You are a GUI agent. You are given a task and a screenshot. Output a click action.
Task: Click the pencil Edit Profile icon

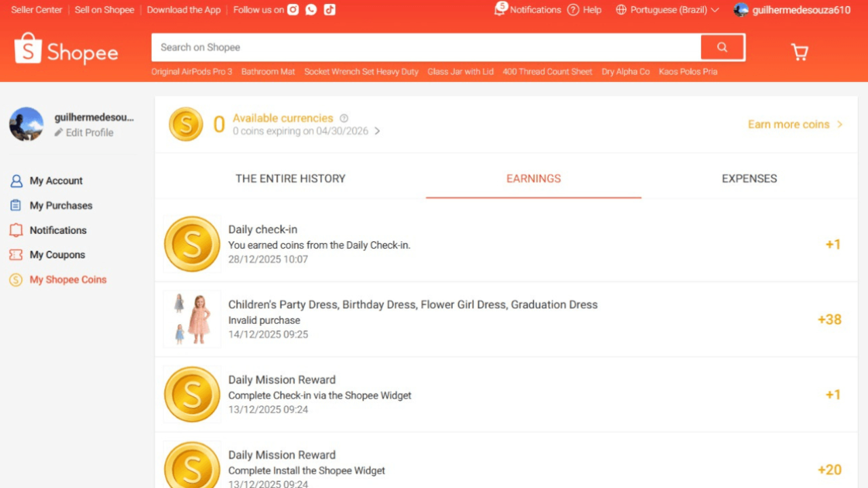tap(59, 132)
